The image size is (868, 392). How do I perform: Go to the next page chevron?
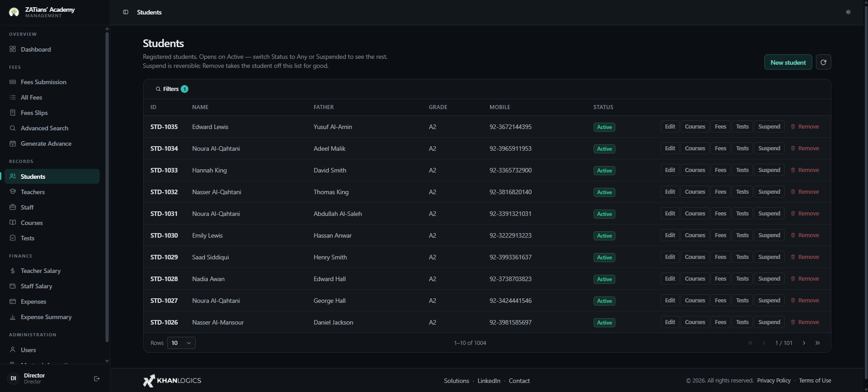[804, 343]
